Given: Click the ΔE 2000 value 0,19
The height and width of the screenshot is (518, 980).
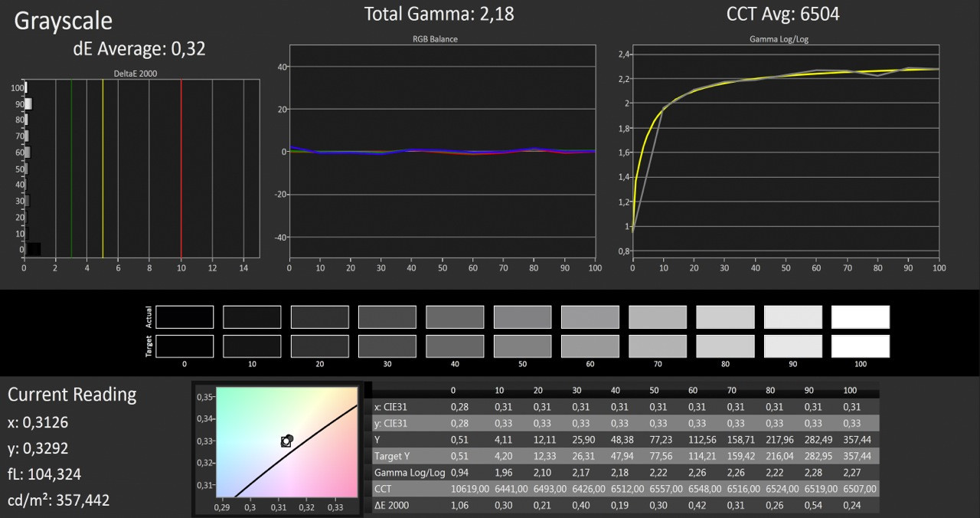Looking at the screenshot, I should point(619,505).
